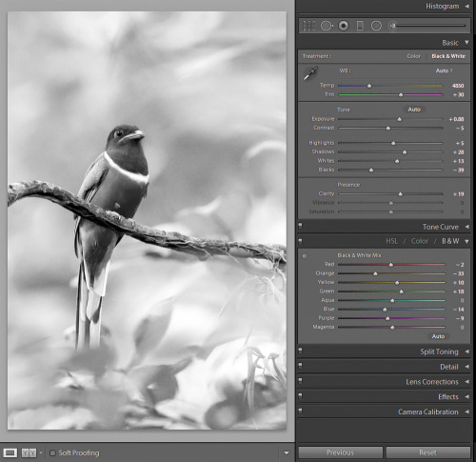The width and height of the screenshot is (476, 462).
Task: Expand the Tone Curve panel
Action: click(466, 227)
